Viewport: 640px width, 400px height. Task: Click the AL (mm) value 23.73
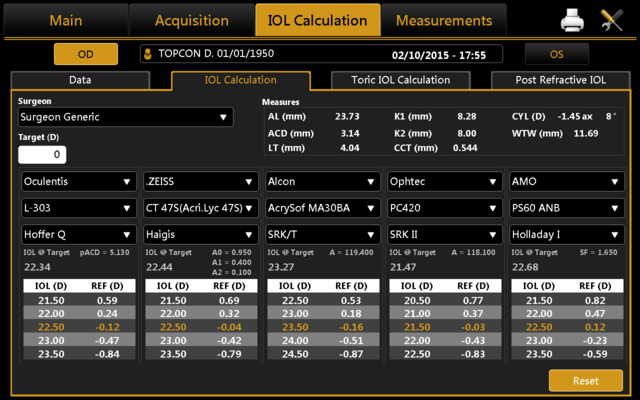347,116
